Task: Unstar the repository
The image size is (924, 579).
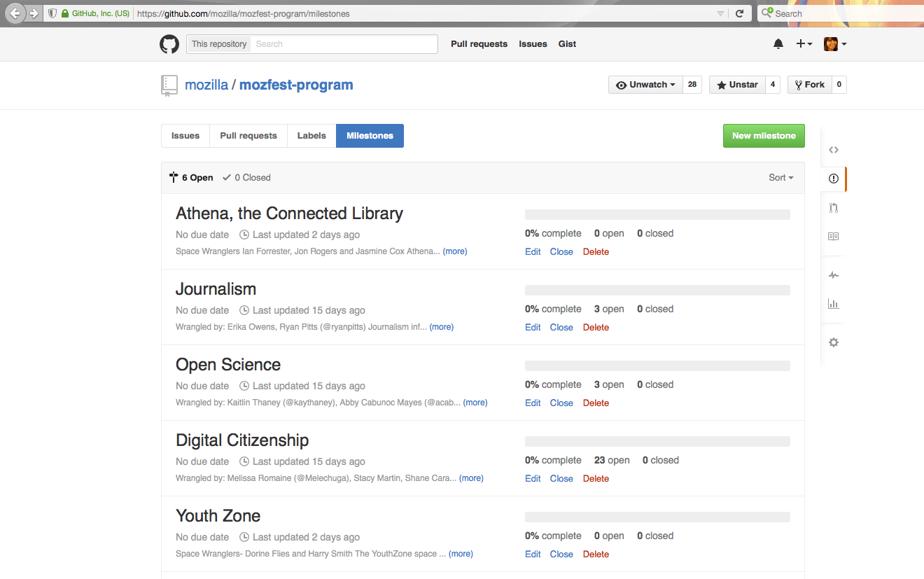Action: pyautogui.click(x=737, y=85)
